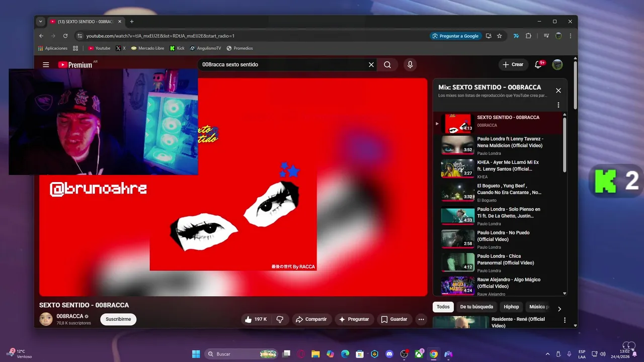The image size is (644, 362).
Task: Open Mix playlist options menu
Action: (x=558, y=105)
